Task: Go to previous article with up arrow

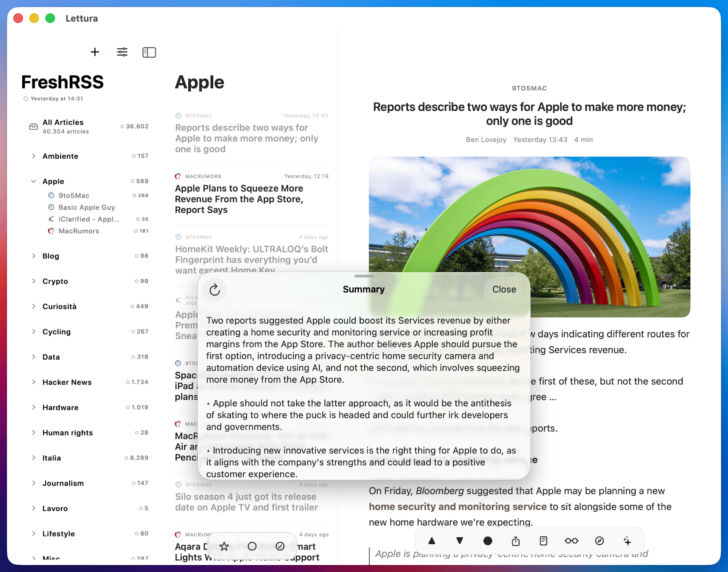Action: [432, 541]
